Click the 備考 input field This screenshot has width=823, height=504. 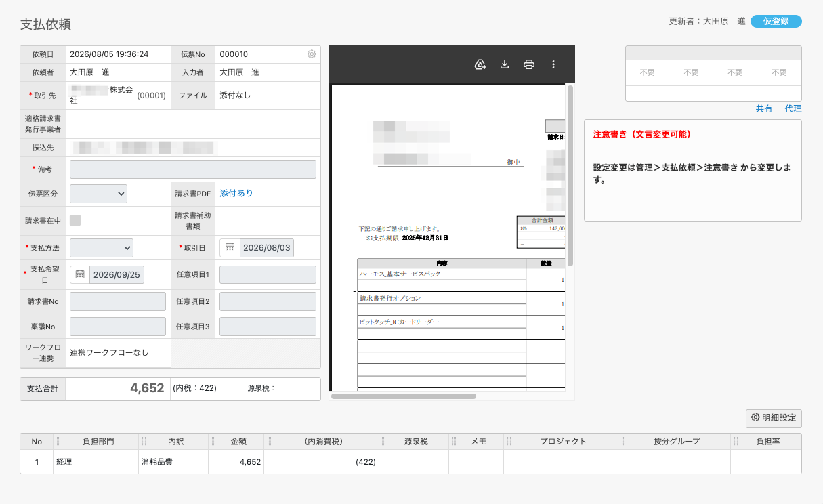193,169
